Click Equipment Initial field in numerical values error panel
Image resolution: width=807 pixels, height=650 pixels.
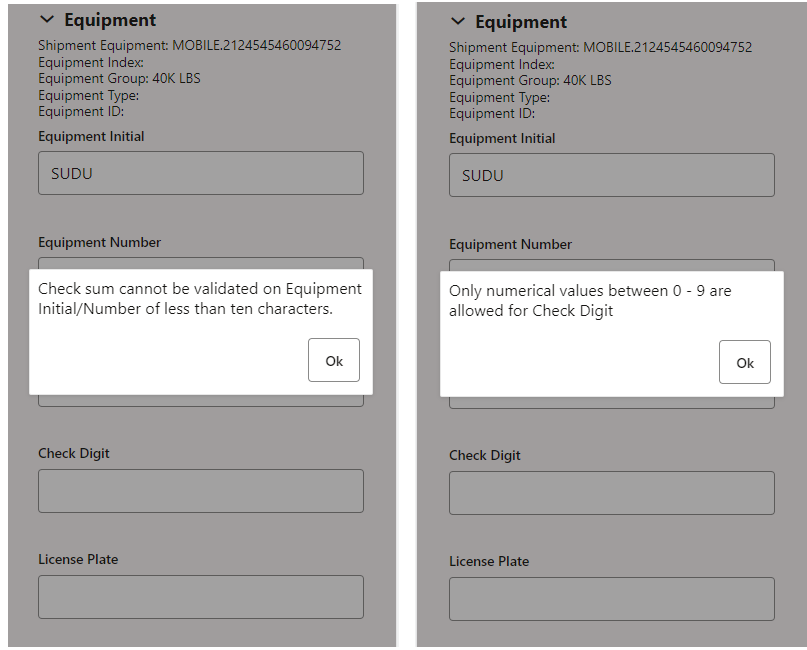click(612, 175)
